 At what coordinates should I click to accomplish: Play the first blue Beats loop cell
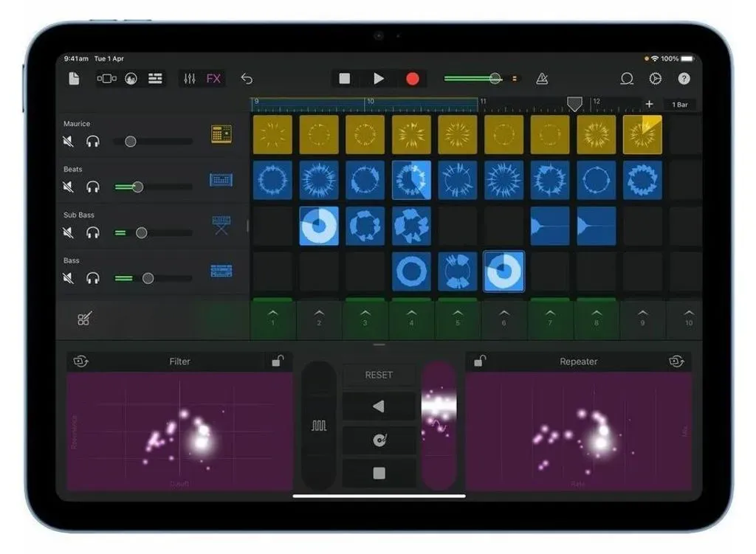pyautogui.click(x=273, y=180)
